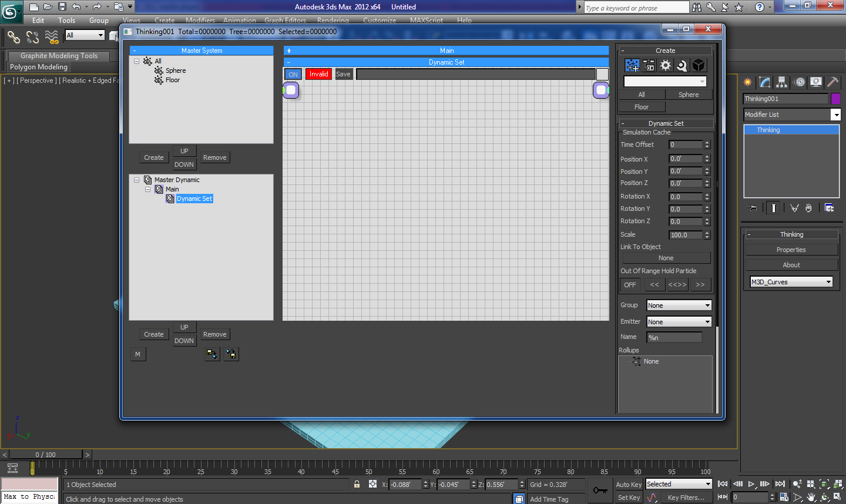Open the Time Configuration icon
Viewport: 846px width, 504px height.
pos(784,497)
